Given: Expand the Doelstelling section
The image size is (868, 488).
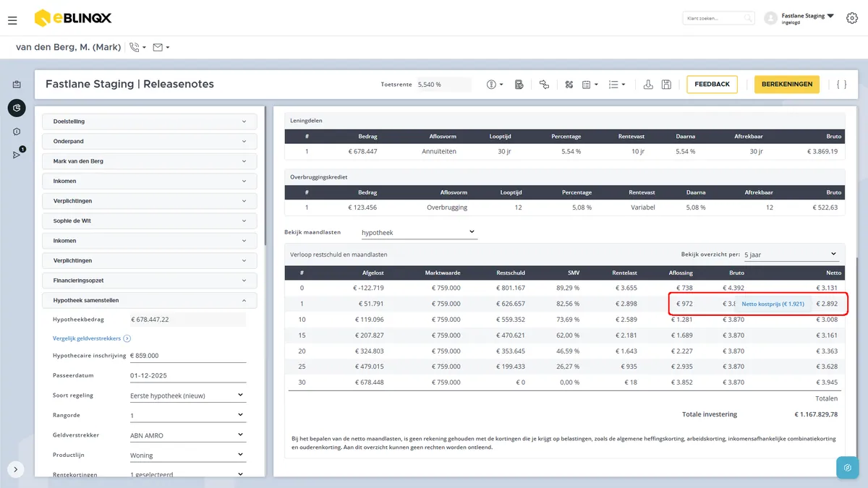Looking at the screenshot, I should (150, 121).
